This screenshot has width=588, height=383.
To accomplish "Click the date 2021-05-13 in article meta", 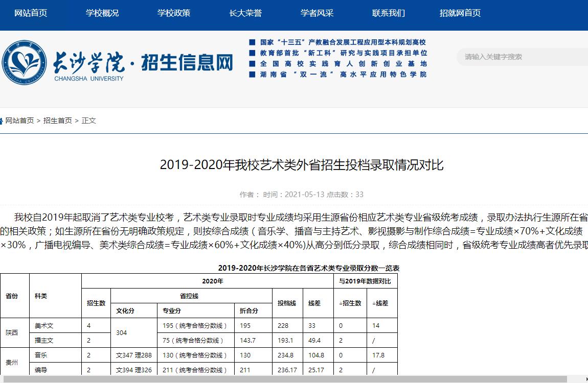I will [x=304, y=194].
